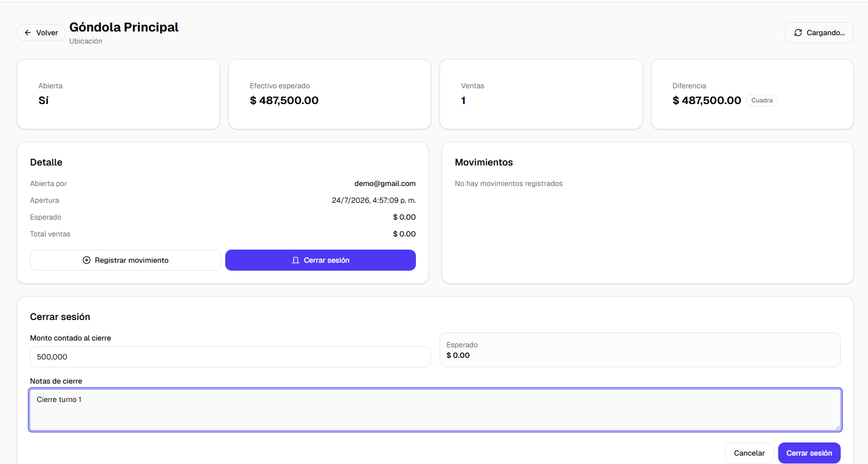Click the Total ventas label
The height and width of the screenshot is (464, 868).
pos(50,234)
